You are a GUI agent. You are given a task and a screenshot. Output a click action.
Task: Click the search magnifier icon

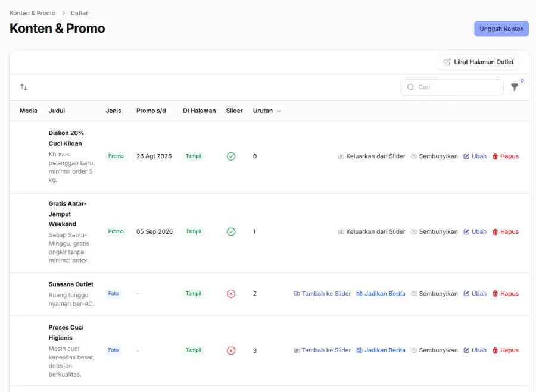point(410,87)
